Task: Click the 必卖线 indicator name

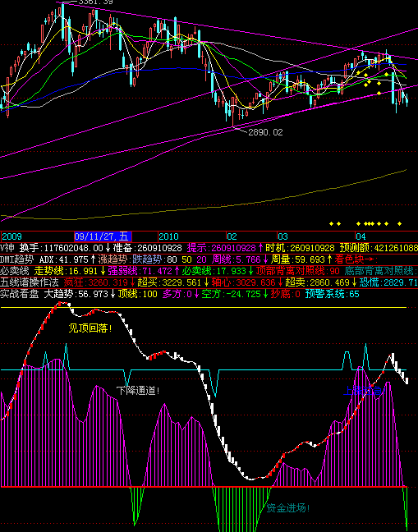Action: [15, 271]
